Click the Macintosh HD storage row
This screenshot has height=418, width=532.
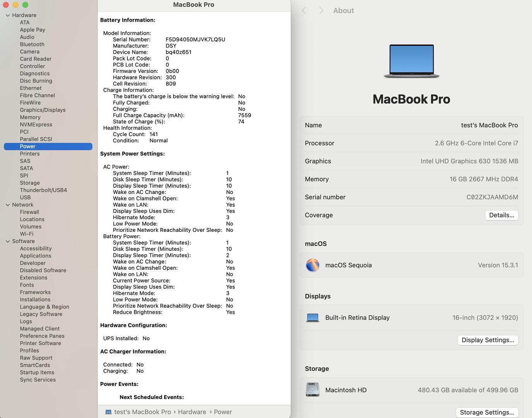point(412,390)
